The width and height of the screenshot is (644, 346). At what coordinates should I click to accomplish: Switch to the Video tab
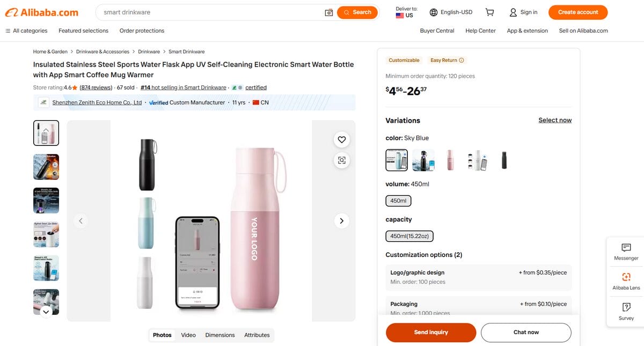pyautogui.click(x=188, y=335)
